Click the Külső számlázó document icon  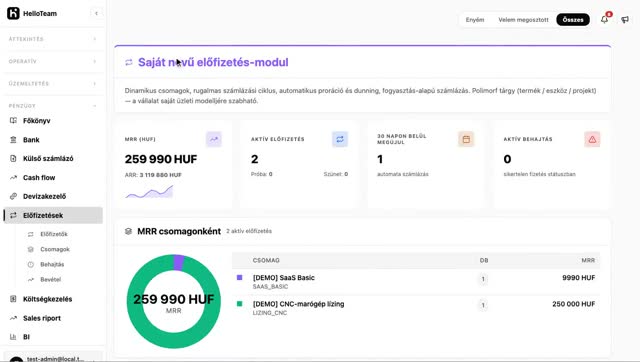pos(13,158)
